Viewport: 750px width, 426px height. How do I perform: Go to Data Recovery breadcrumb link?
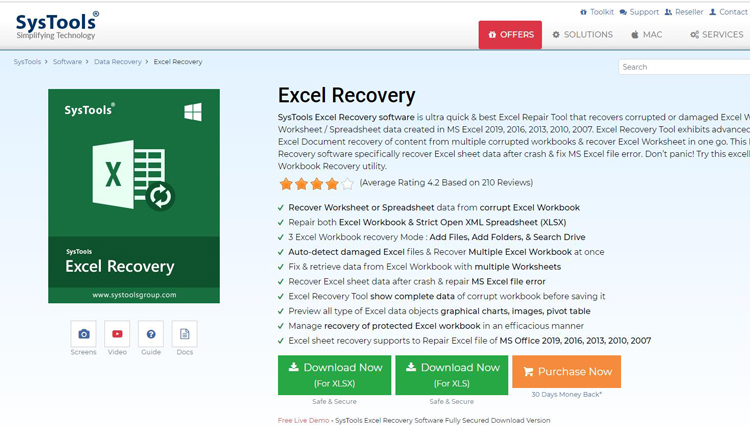coord(118,62)
